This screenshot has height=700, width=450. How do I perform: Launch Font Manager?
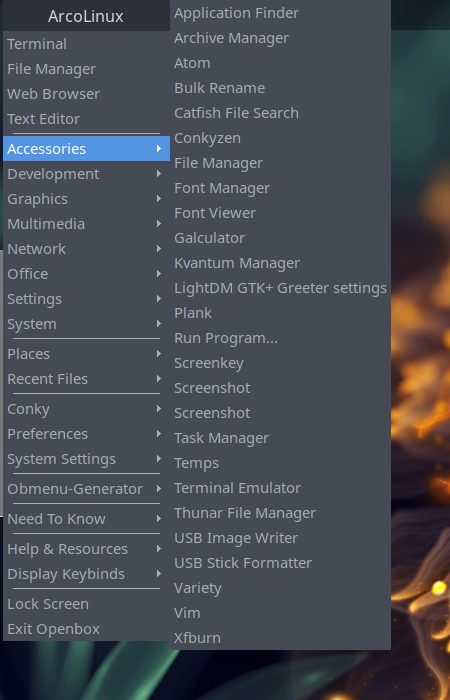tap(280, 188)
